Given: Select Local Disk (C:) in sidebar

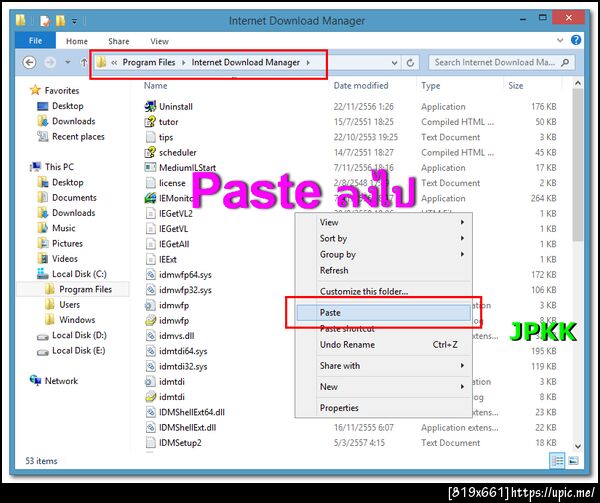Looking at the screenshot, I should click(x=79, y=274).
